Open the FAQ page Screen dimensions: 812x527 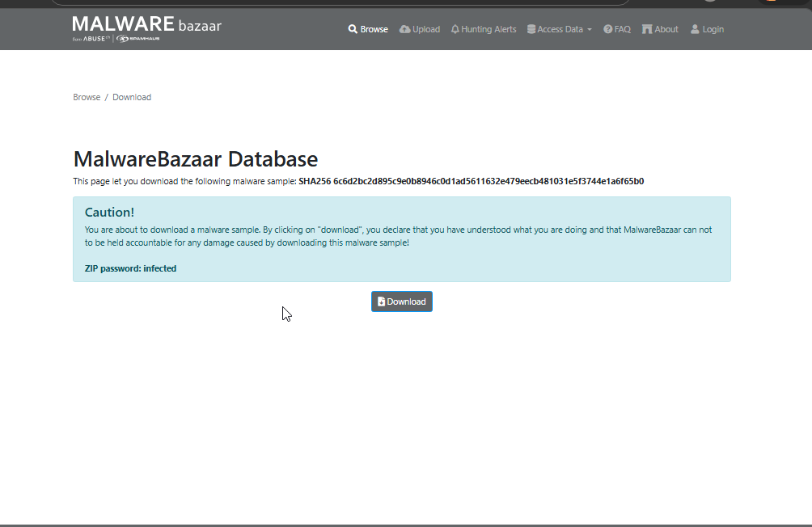click(617, 30)
